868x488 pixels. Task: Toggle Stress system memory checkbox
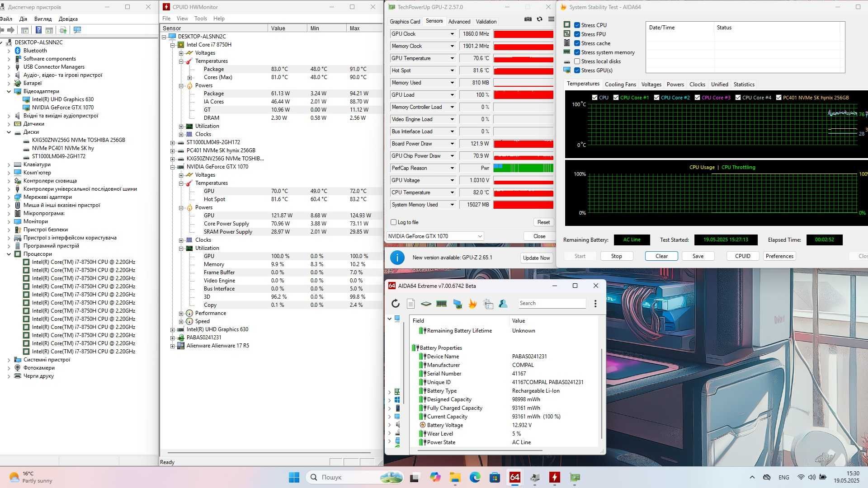(577, 52)
